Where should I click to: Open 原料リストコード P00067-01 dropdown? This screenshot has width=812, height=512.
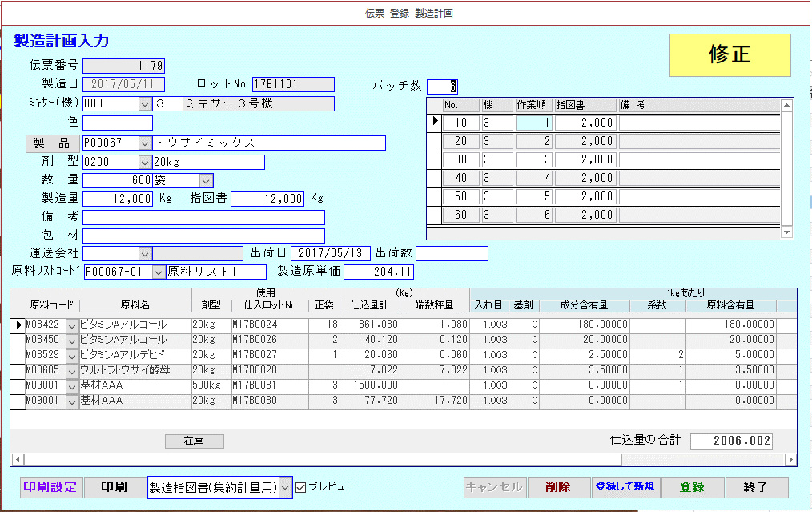pos(158,272)
